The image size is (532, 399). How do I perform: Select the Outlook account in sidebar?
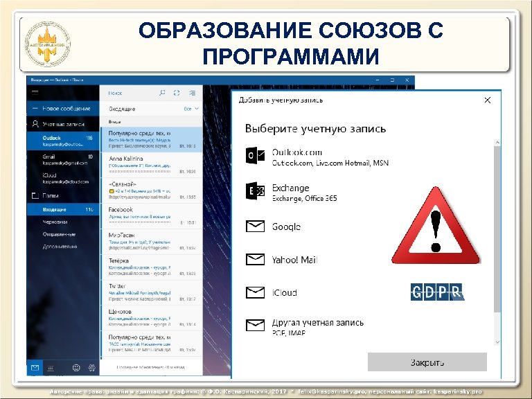pos(63,141)
